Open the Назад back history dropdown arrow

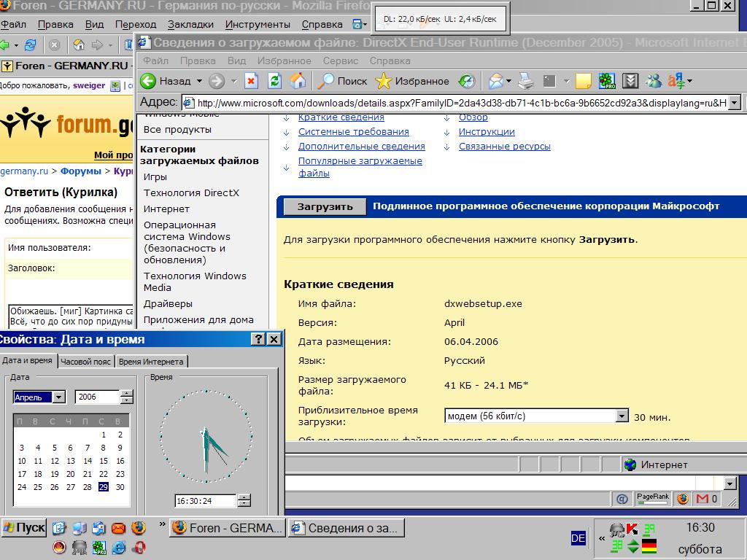click(199, 81)
